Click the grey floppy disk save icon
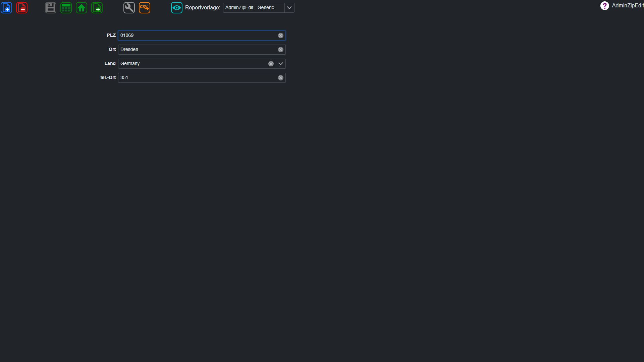The height and width of the screenshot is (362, 644). click(51, 8)
